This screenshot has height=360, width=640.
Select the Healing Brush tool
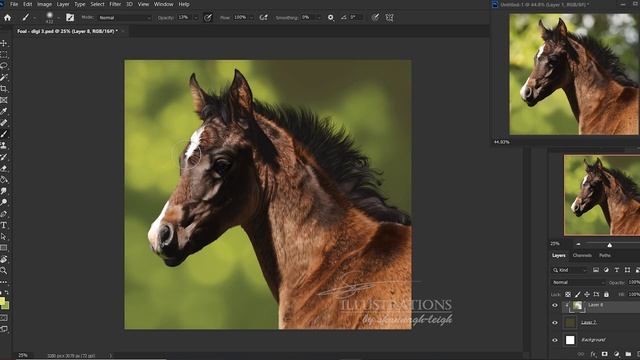tap(4, 122)
